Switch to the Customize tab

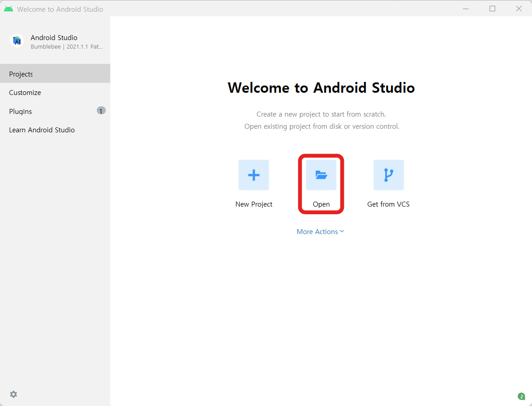coord(55,93)
